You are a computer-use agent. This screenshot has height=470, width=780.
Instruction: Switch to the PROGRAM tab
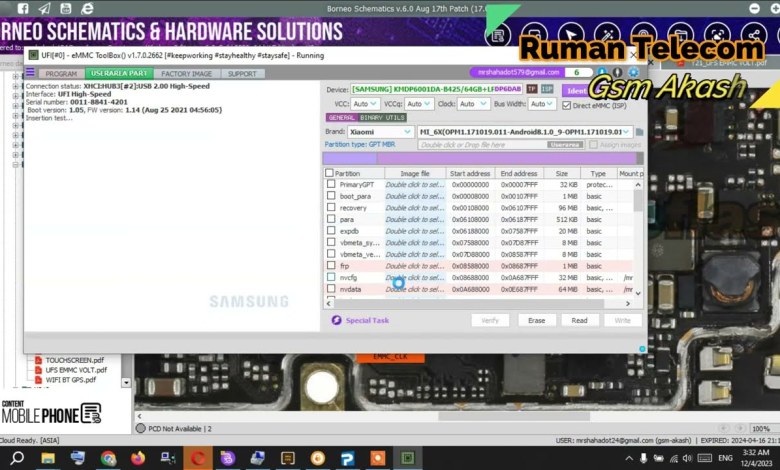point(61,74)
